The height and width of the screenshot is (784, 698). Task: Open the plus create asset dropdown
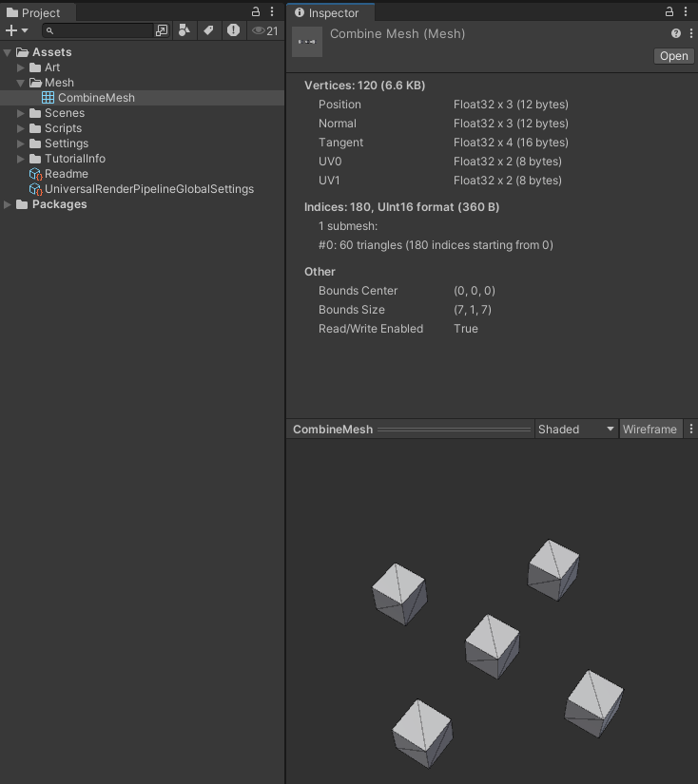click(x=17, y=30)
